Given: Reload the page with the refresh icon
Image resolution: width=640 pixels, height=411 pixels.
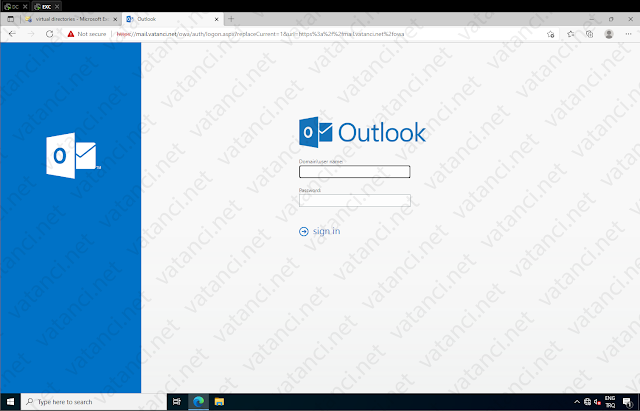Looking at the screenshot, I should click(50, 34).
